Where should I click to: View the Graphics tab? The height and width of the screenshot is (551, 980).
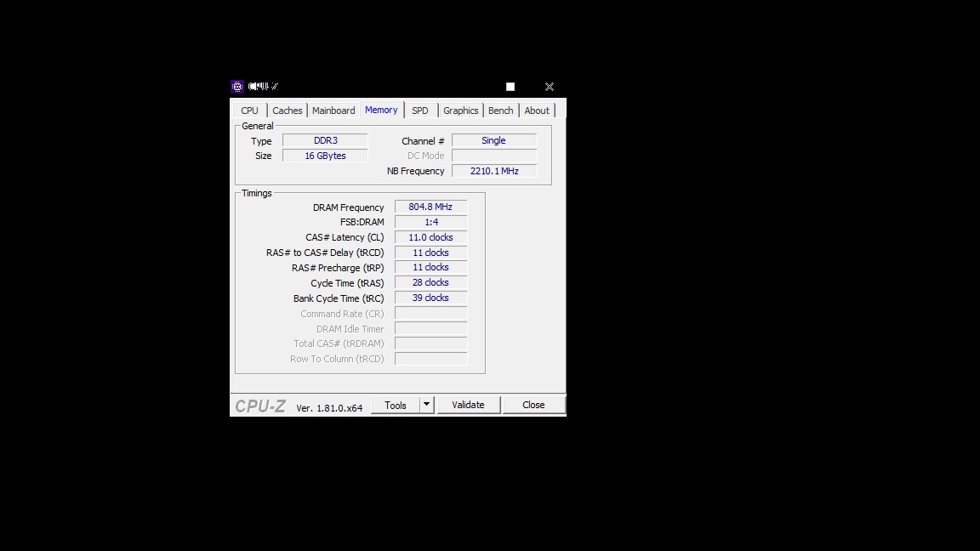[x=460, y=111]
